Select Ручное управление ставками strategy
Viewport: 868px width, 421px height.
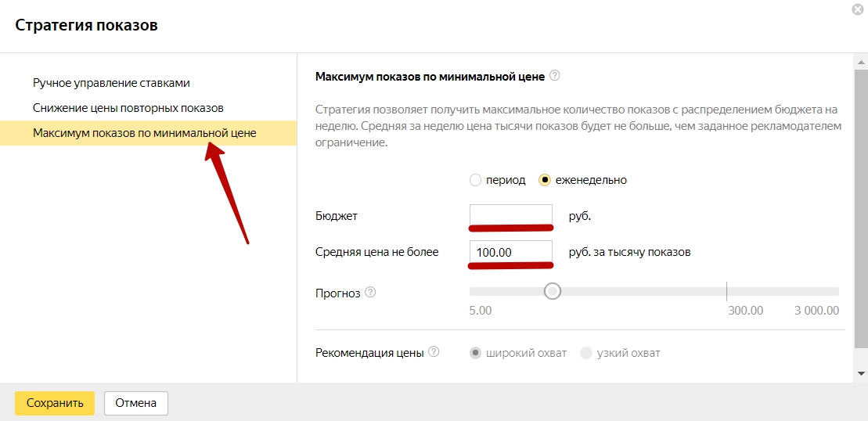[111, 82]
